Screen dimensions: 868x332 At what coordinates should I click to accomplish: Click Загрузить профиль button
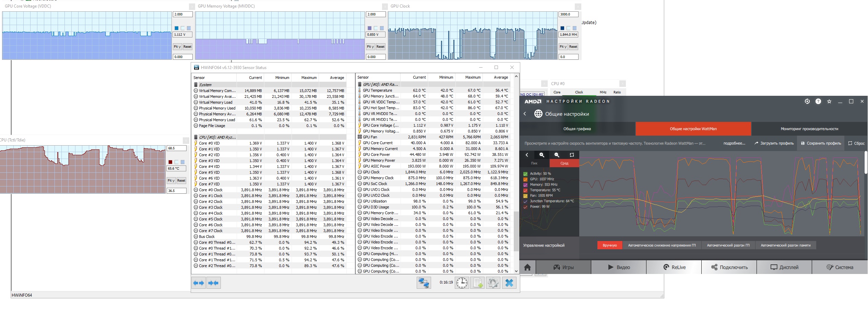click(x=774, y=144)
